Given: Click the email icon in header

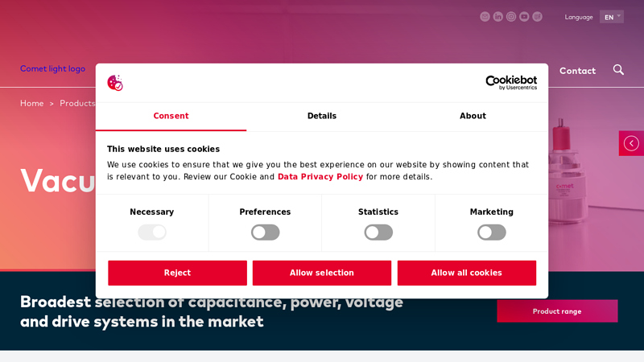Looking at the screenshot, I should tap(485, 17).
